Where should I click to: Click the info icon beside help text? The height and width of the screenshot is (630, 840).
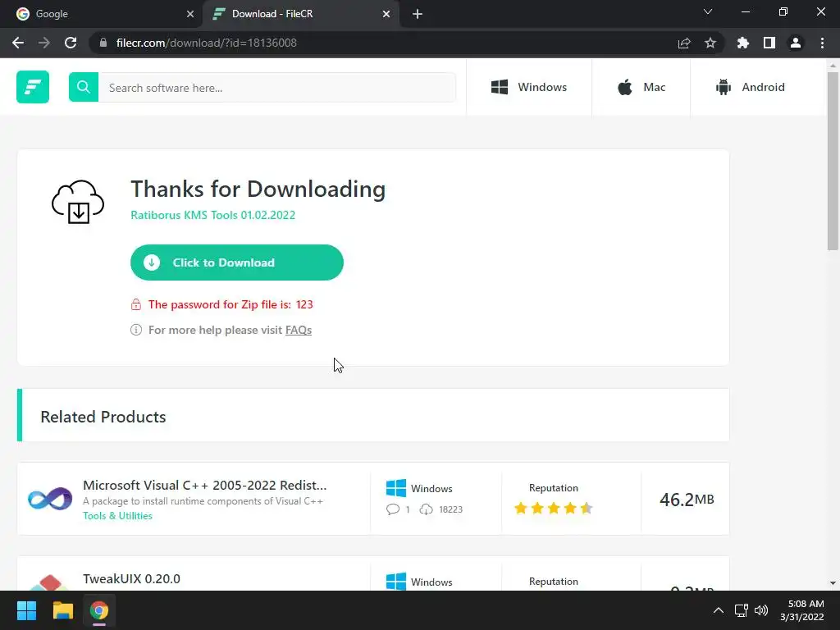[x=136, y=330]
